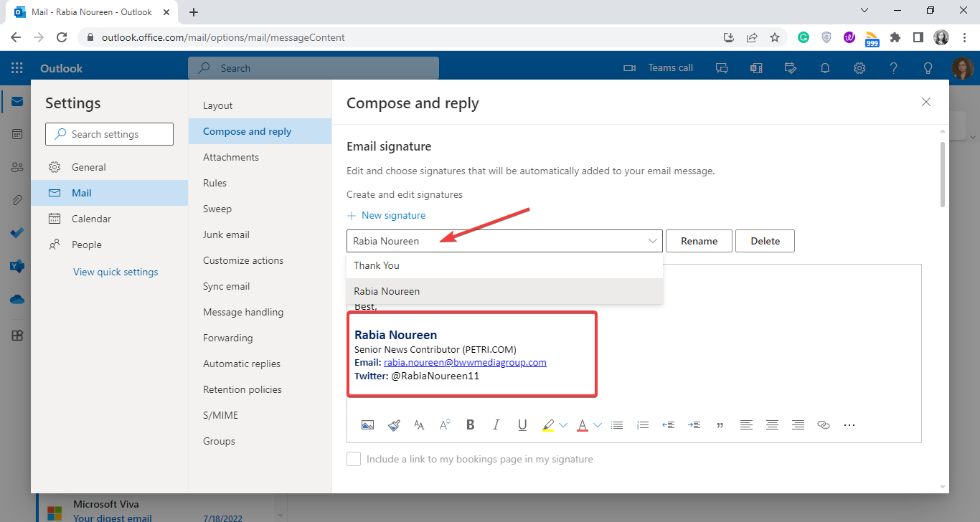980x522 pixels.
Task: Select Thank You from the signature dropdown
Action: point(377,265)
